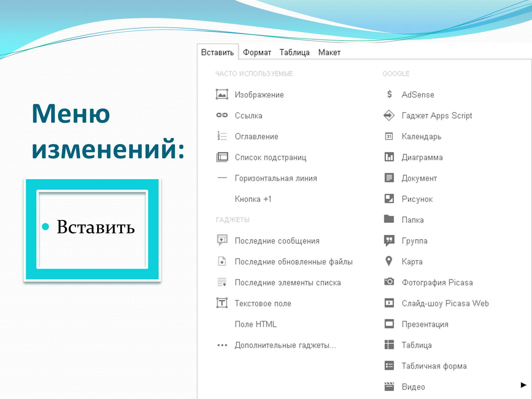Select Карта text entry

click(412, 262)
